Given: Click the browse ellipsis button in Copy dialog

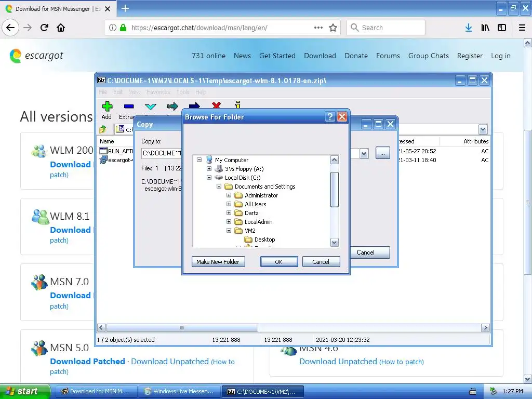Looking at the screenshot, I should [383, 153].
